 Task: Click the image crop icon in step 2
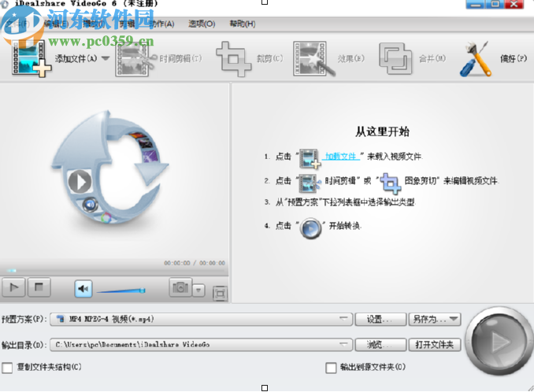tap(390, 182)
